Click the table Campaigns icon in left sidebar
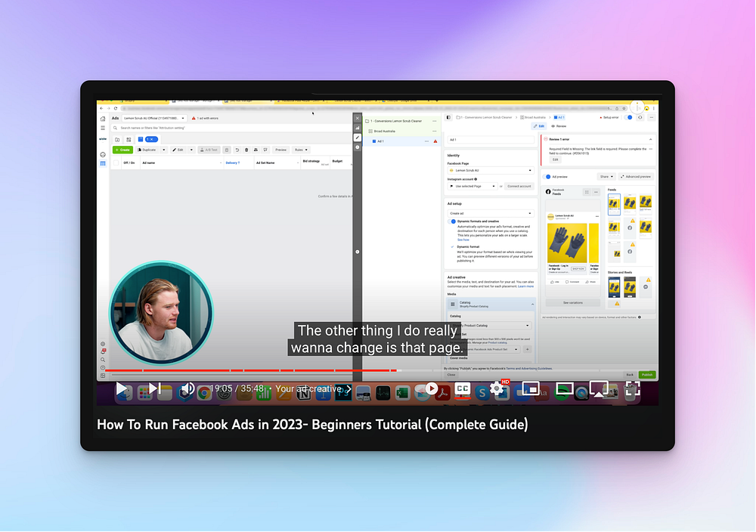Screen dimensions: 756x532 (x=103, y=164)
